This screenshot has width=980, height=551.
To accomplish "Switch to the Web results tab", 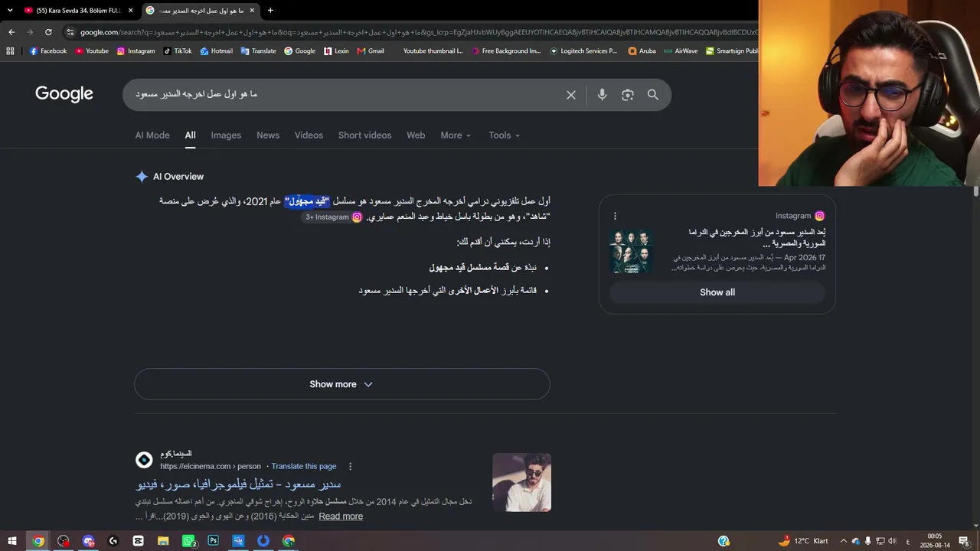I will [416, 135].
